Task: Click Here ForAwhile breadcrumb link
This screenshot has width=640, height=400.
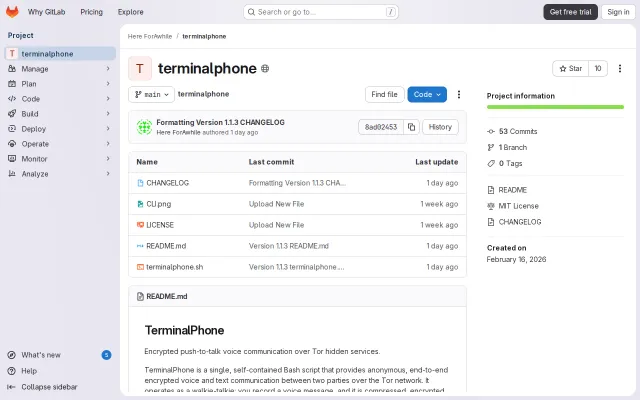Action: (150, 36)
